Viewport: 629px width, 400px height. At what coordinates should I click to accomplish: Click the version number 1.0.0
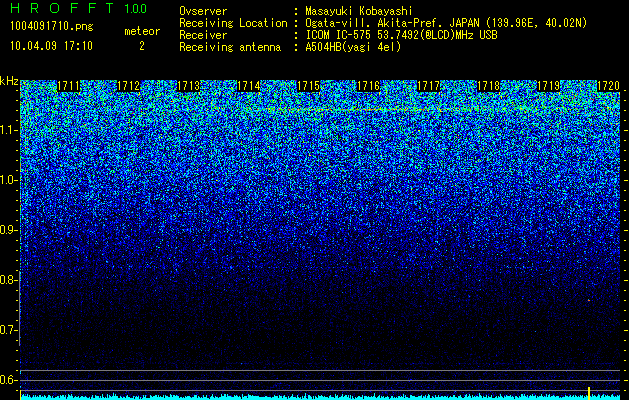[136, 8]
